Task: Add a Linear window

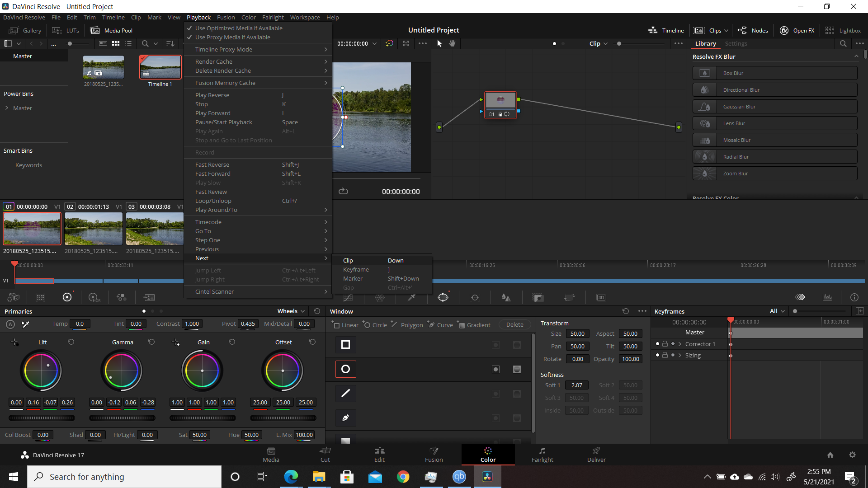Action: (345, 324)
